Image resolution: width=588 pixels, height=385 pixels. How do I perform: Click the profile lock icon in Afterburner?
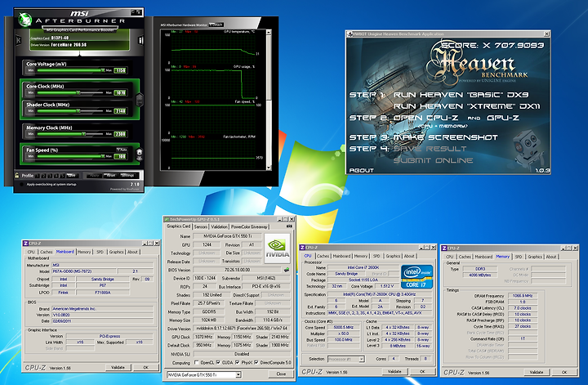(x=17, y=175)
